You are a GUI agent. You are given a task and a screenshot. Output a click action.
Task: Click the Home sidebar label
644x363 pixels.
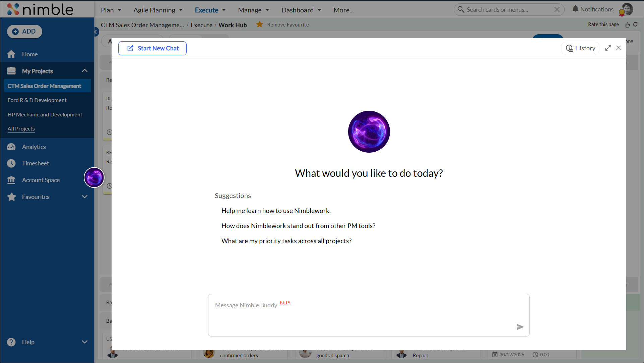click(x=30, y=54)
